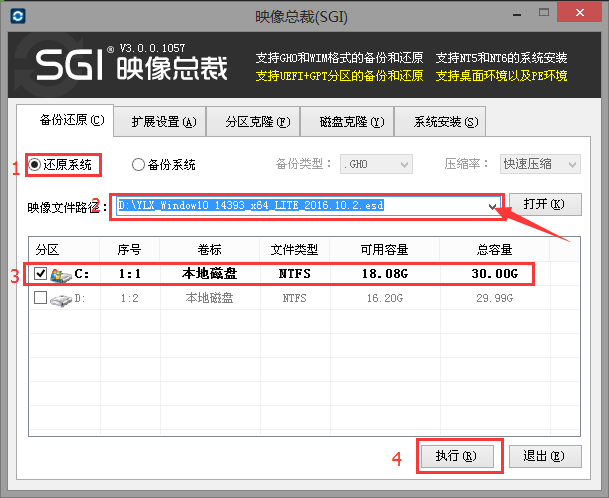Switch to the 扩展设置(A) tab
This screenshot has width=609, height=498.
click(160, 122)
